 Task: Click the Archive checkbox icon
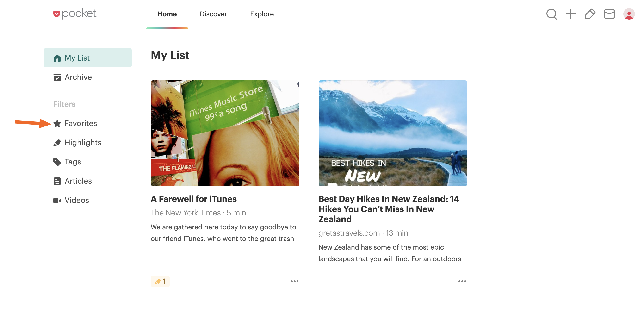tap(57, 77)
